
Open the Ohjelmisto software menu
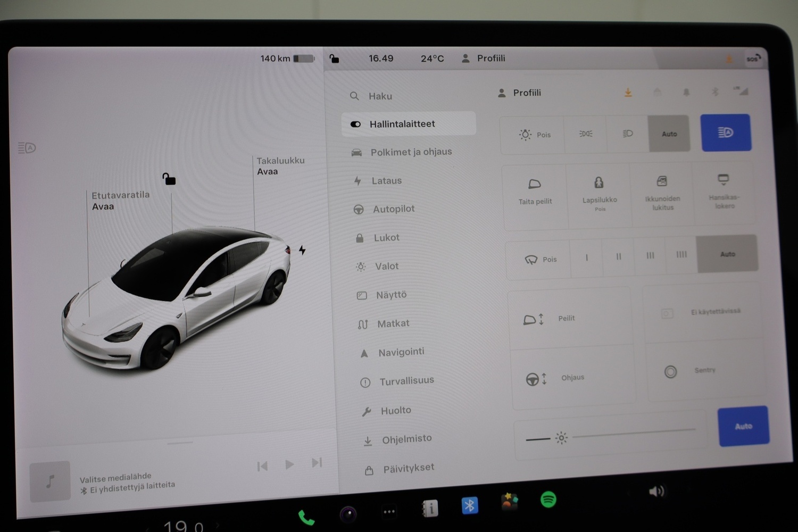click(397, 439)
